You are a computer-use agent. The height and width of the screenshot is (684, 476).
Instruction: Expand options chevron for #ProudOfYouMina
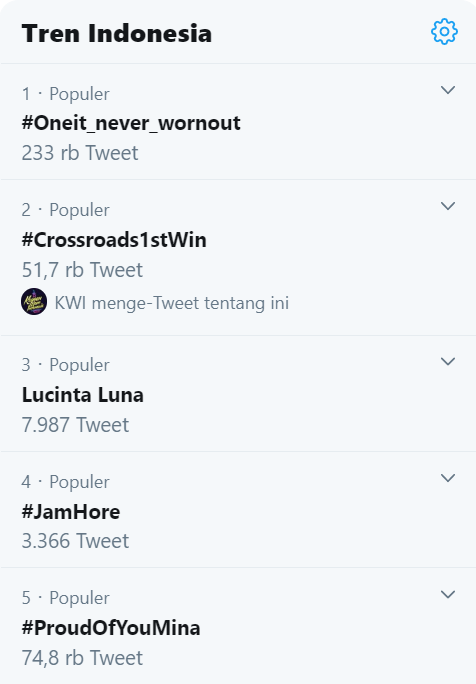[448, 595]
